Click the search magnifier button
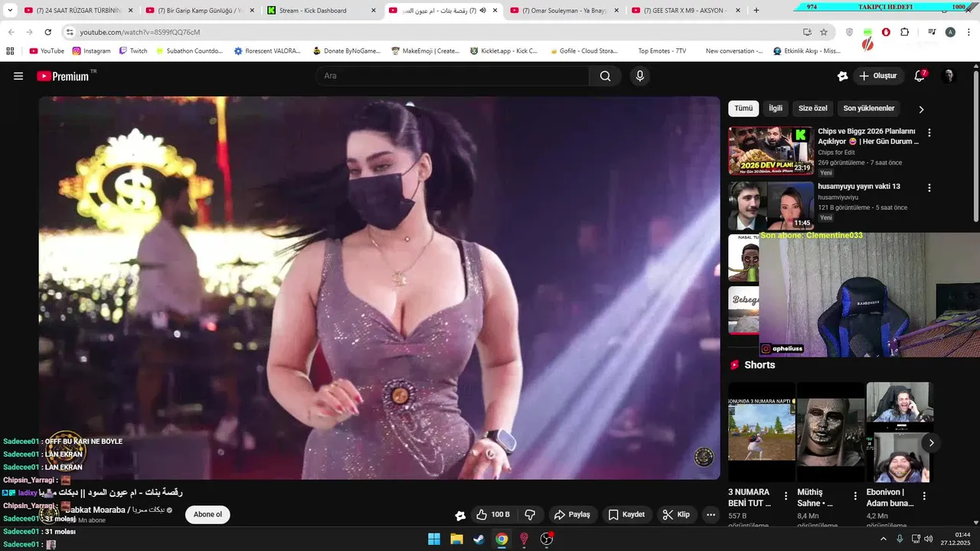 (x=605, y=76)
